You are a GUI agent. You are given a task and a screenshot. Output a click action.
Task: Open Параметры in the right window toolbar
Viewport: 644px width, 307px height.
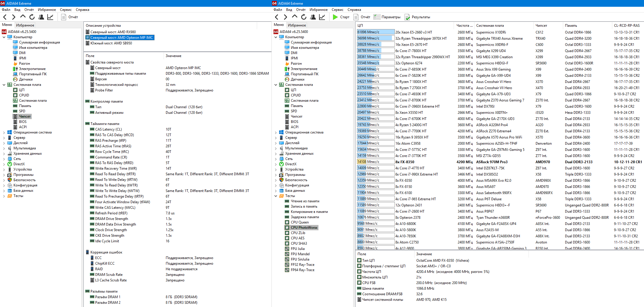pyautogui.click(x=387, y=17)
